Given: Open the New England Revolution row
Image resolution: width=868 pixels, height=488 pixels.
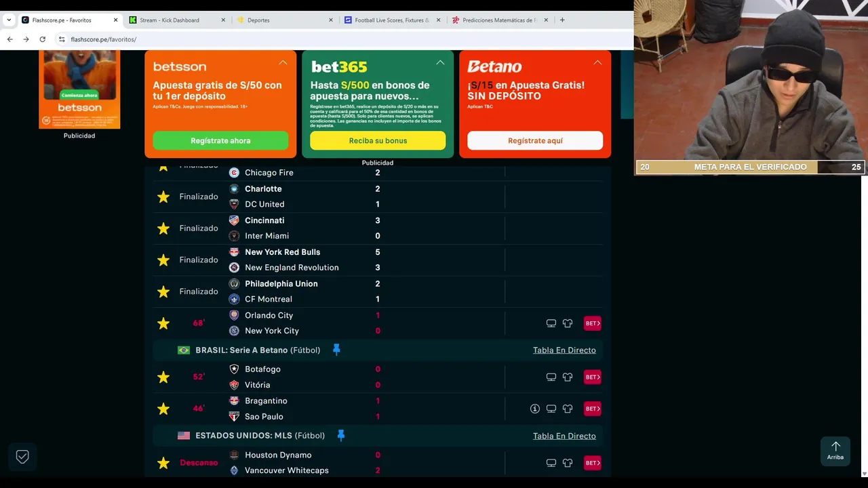Looking at the screenshot, I should 292,268.
